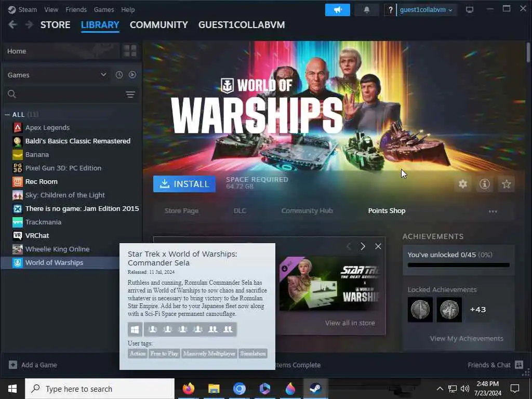The height and width of the screenshot is (399, 532).
Task: Open the advanced filters icon beside search
Action: click(x=130, y=95)
